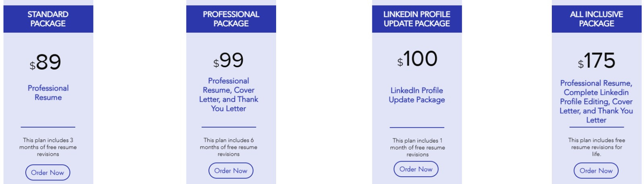Click Order Now for the Professional Package

click(x=231, y=170)
